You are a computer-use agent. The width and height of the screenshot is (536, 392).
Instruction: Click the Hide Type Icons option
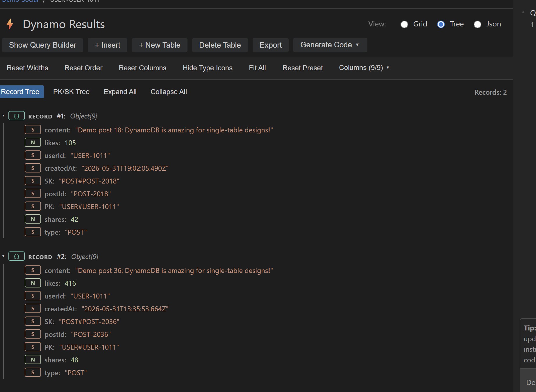(x=208, y=68)
